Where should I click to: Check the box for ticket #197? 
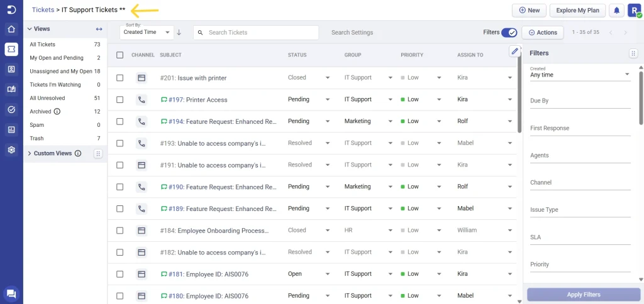click(120, 100)
